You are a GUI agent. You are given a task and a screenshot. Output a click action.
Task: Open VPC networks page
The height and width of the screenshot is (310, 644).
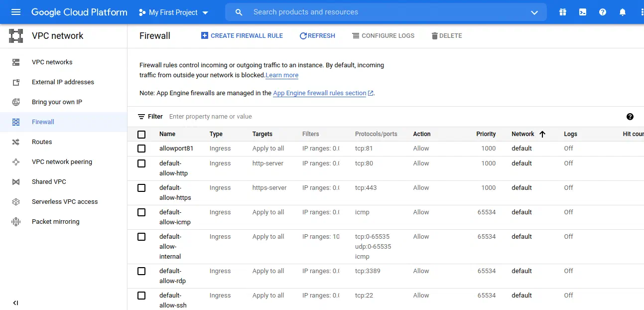point(52,62)
